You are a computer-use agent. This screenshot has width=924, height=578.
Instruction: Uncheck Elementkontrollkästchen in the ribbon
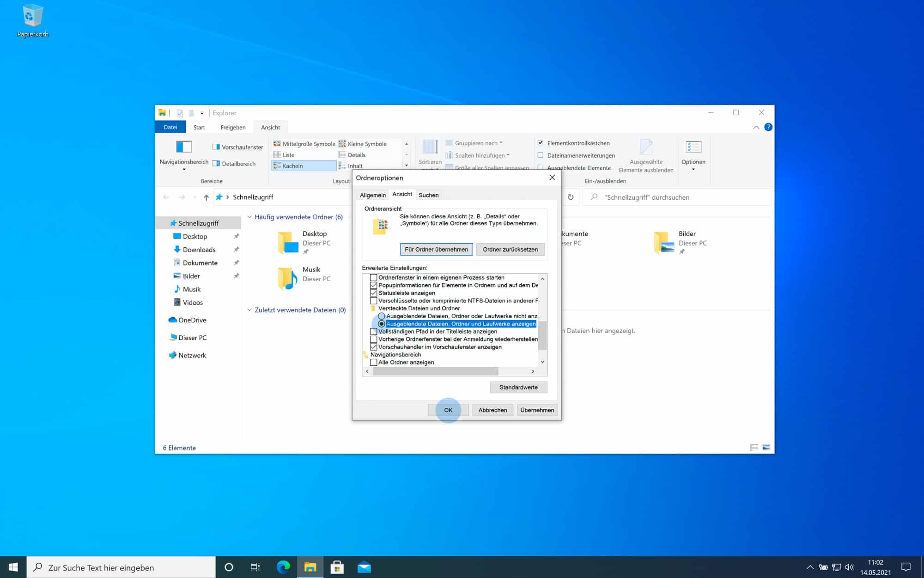click(x=540, y=143)
